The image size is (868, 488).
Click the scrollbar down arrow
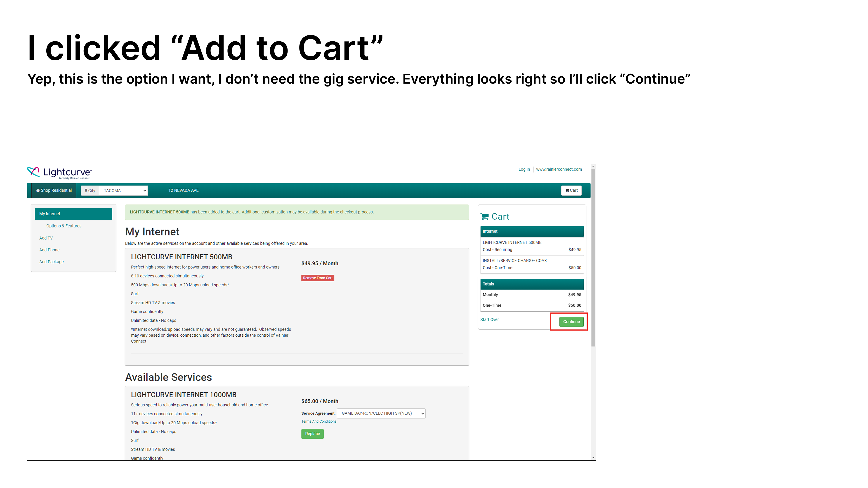click(x=593, y=458)
